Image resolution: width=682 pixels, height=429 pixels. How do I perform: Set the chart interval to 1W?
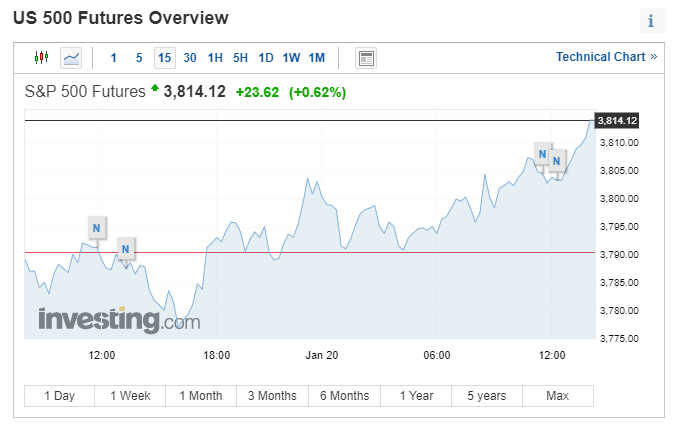pos(291,58)
